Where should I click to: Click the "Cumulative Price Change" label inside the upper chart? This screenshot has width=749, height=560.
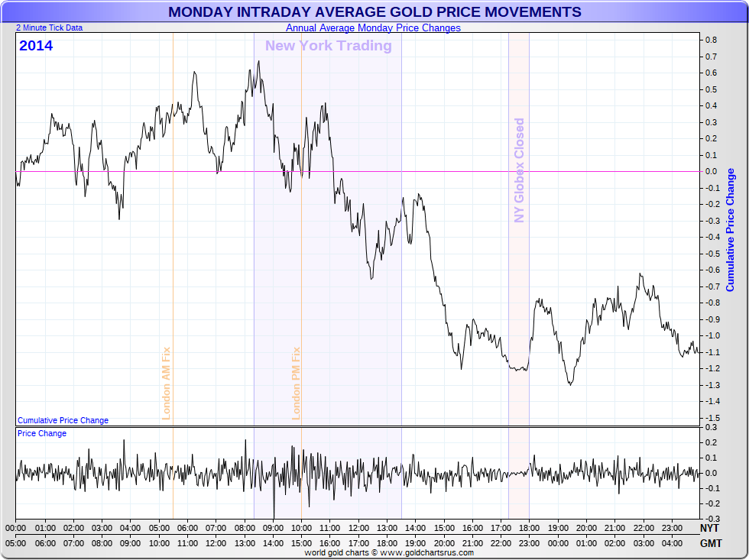pos(63,420)
